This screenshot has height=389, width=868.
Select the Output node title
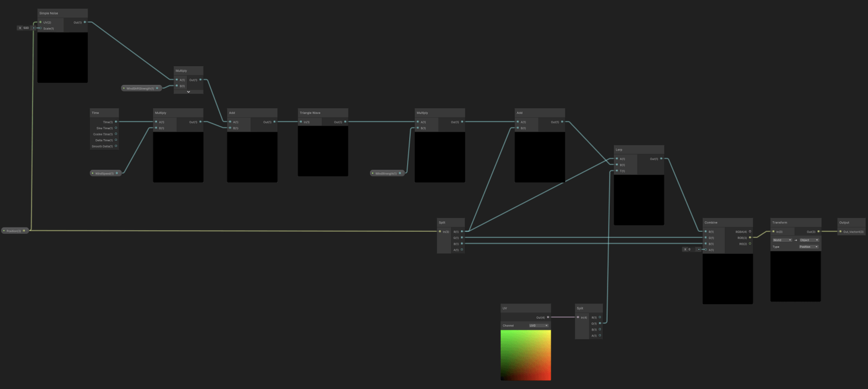[844, 222]
